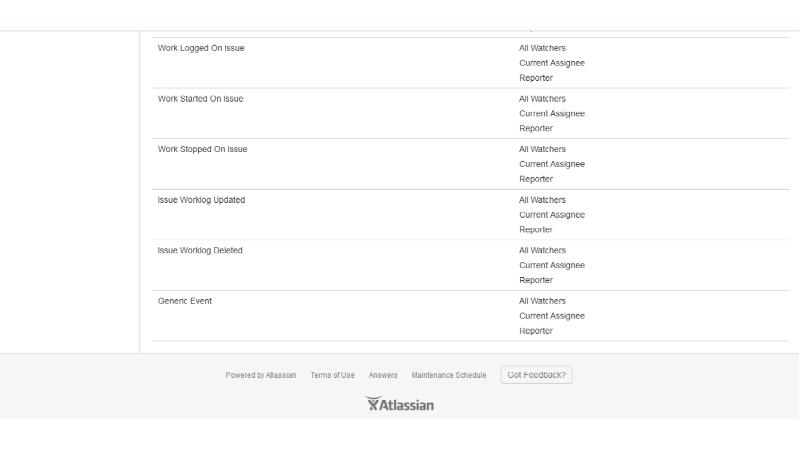Select the Issue Worklog Updated event

201,200
